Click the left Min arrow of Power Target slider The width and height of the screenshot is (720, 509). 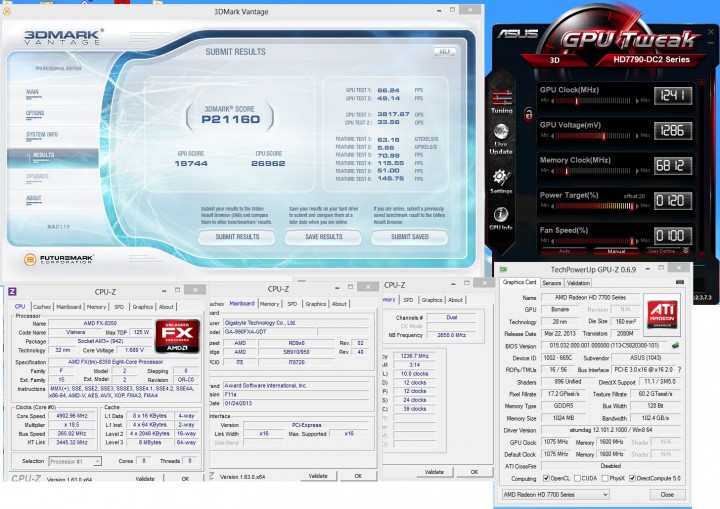[552, 206]
